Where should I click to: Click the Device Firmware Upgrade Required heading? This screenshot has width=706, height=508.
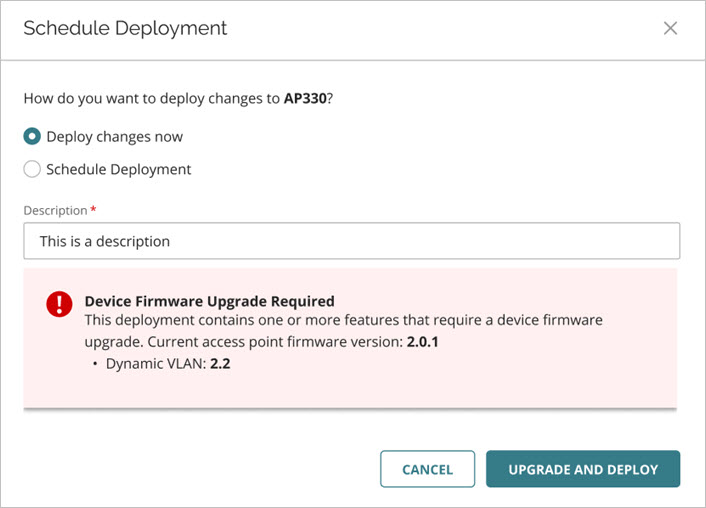(209, 300)
